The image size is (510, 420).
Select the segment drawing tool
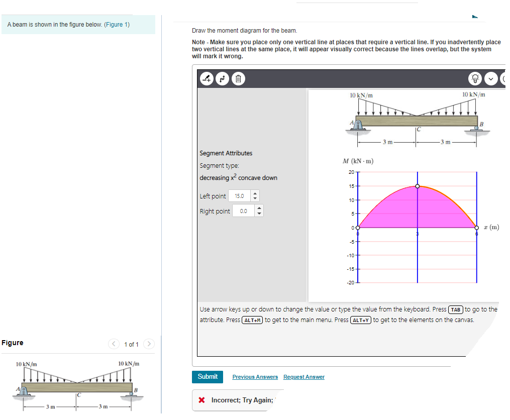(x=207, y=78)
